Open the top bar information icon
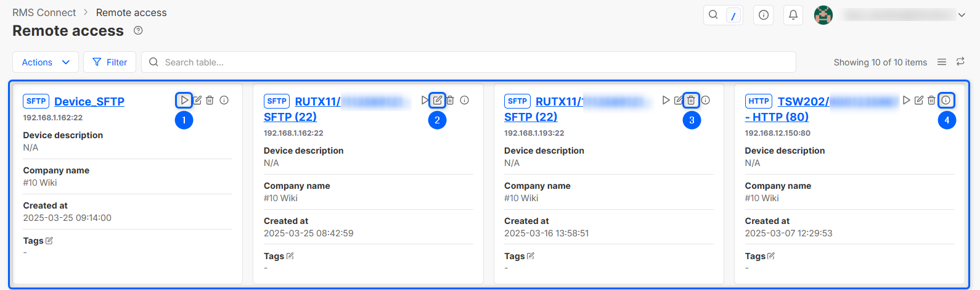This screenshot has width=980, height=290. click(x=764, y=15)
